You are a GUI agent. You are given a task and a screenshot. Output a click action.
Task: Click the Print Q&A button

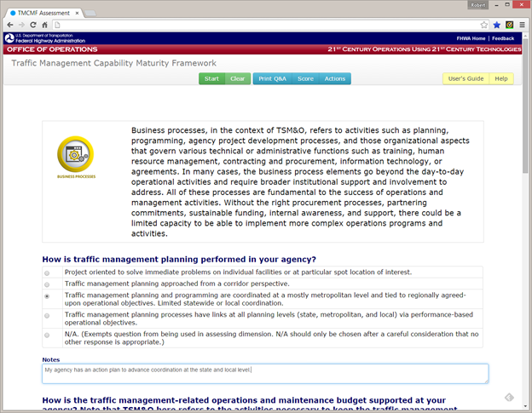pos(271,79)
